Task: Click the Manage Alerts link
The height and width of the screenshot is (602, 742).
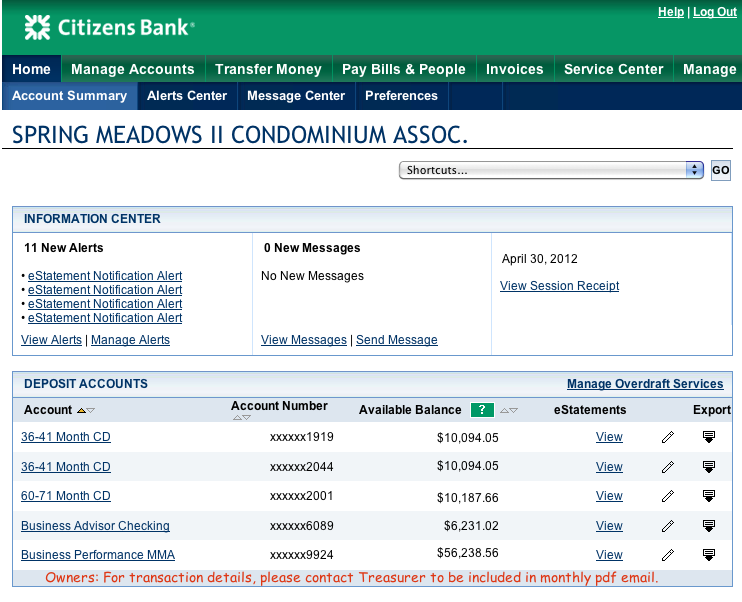Action: (x=131, y=340)
